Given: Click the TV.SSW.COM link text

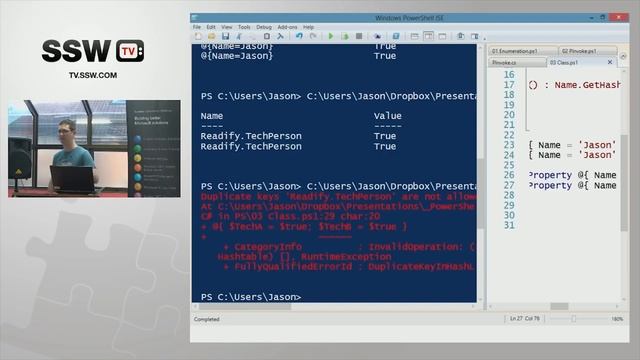Looking at the screenshot, I should (93, 76).
